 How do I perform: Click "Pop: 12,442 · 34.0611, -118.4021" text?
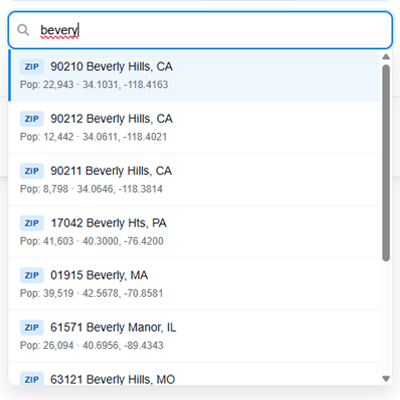pos(93,137)
